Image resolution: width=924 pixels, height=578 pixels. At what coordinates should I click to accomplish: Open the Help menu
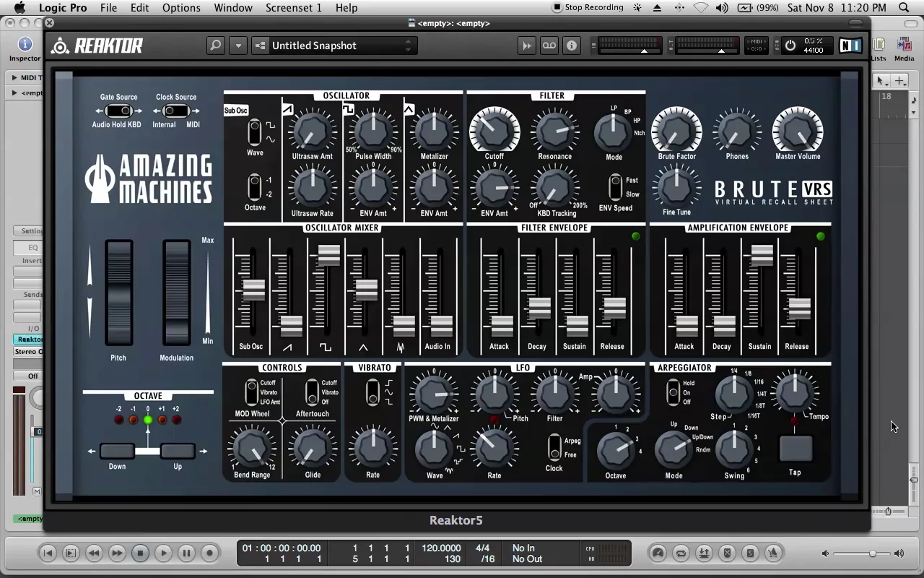(346, 8)
